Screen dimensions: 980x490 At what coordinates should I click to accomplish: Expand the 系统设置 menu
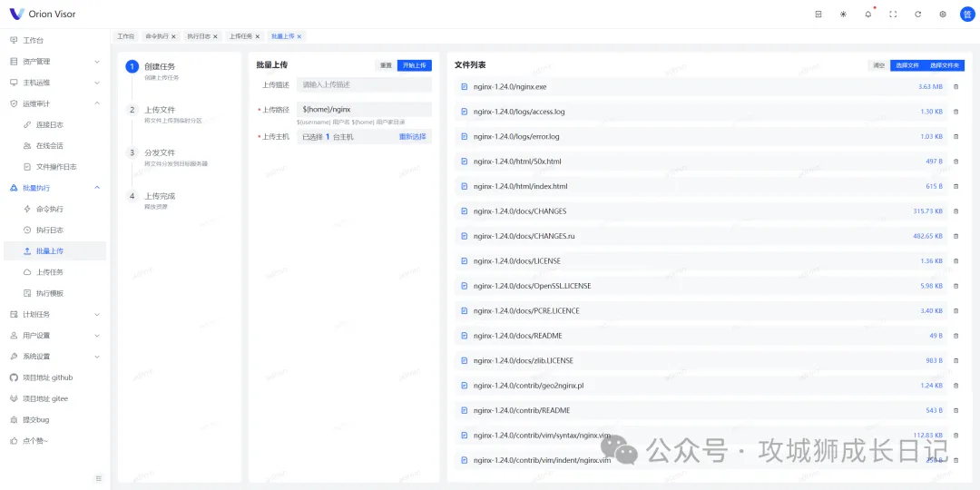tap(54, 357)
